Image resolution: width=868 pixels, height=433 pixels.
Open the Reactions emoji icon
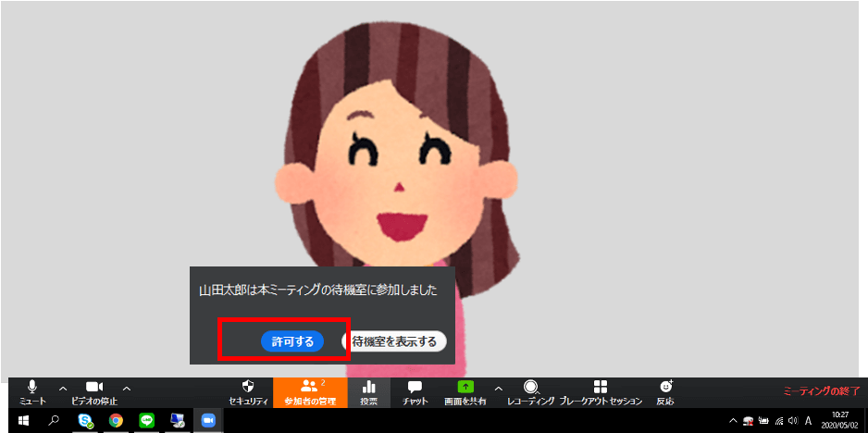[665, 391]
